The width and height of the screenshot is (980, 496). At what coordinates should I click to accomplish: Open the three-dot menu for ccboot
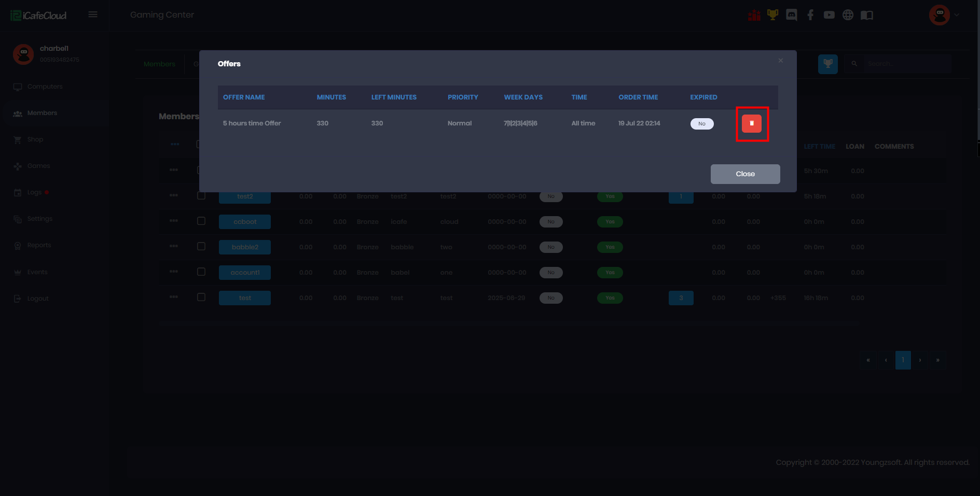click(174, 221)
